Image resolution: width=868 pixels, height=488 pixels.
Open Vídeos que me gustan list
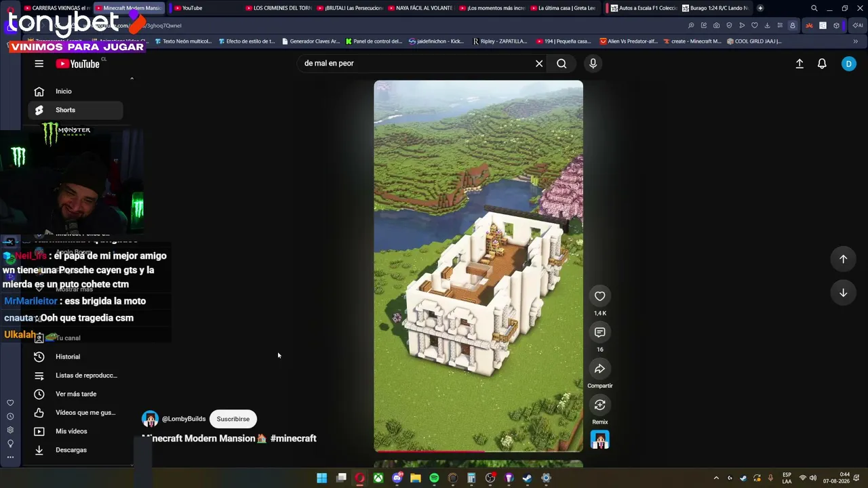pyautogui.click(x=75, y=413)
